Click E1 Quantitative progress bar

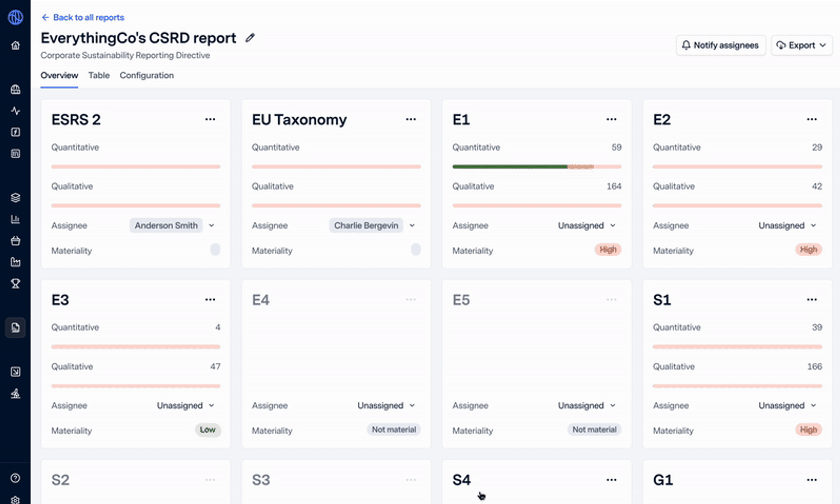(536, 167)
